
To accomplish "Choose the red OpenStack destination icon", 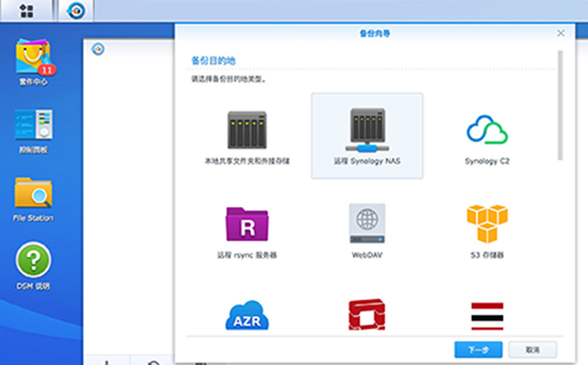I will [x=366, y=316].
